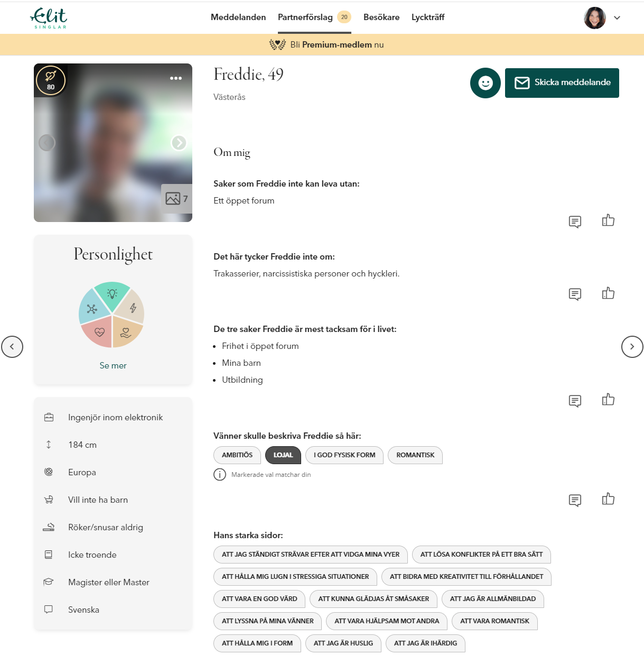
Task: Click the briefcase occupation icon
Action: 49,417
